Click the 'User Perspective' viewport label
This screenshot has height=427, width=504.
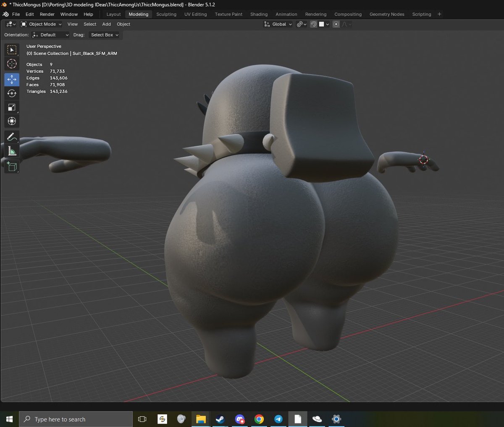(44, 47)
